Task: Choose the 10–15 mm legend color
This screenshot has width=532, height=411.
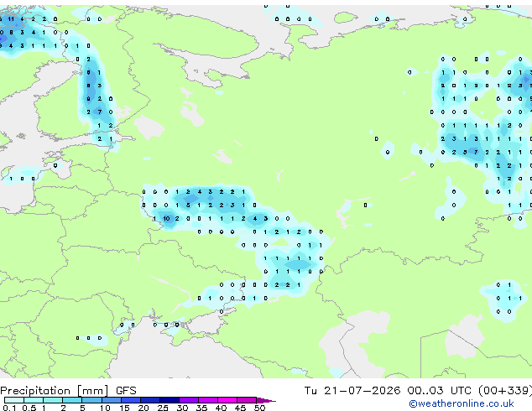Action: [x=112, y=400]
